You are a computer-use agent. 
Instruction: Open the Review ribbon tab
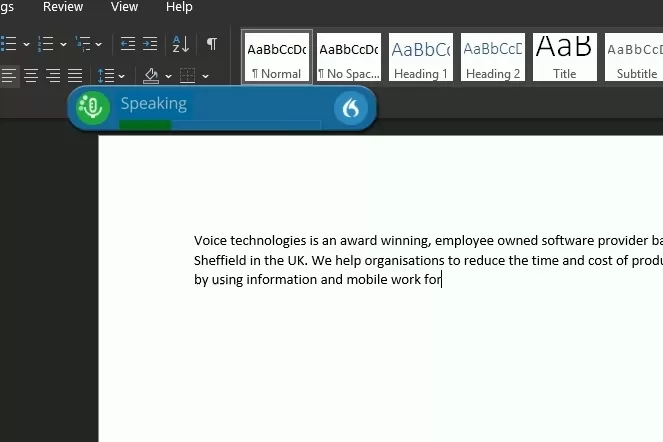coord(63,7)
